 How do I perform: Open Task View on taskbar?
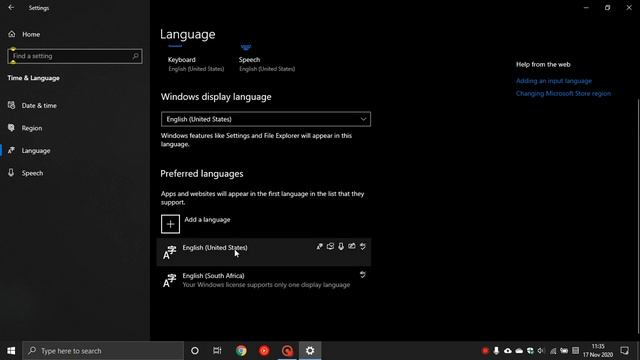[x=217, y=351]
